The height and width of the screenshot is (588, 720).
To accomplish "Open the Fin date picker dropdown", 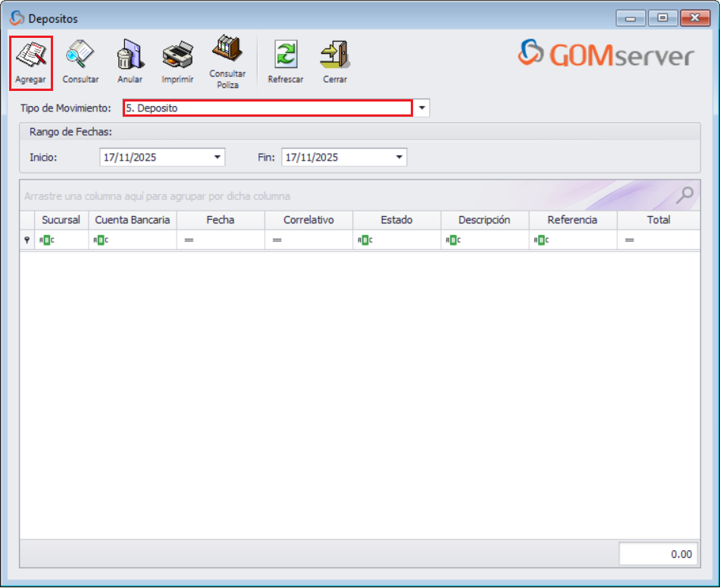I will pos(399,157).
